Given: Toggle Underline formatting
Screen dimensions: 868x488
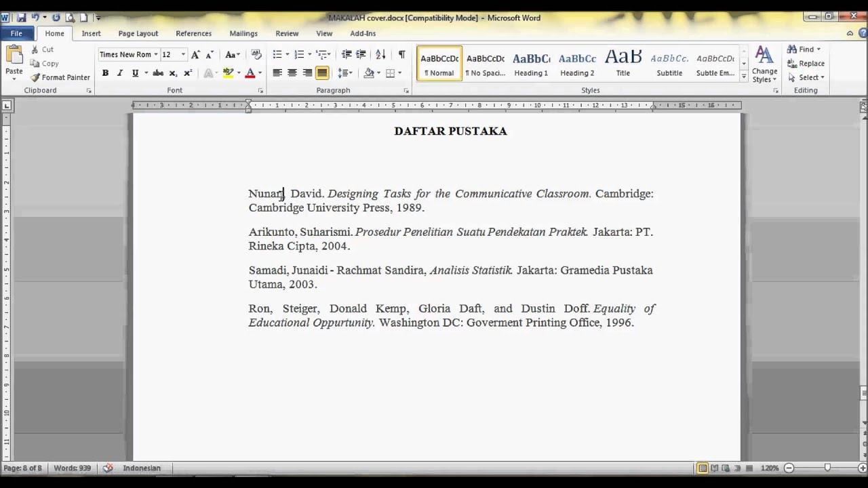Looking at the screenshot, I should 135,73.
